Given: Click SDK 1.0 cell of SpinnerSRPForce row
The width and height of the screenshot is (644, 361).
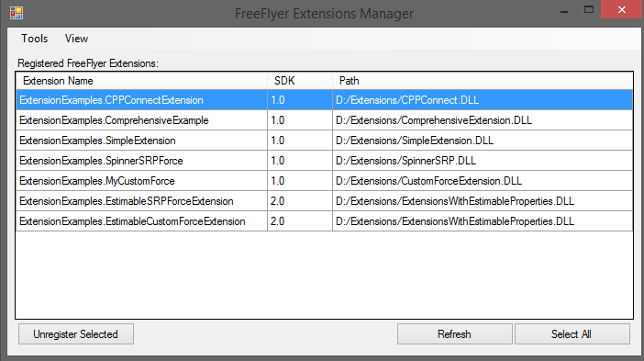Looking at the screenshot, I should pyautogui.click(x=300, y=161).
